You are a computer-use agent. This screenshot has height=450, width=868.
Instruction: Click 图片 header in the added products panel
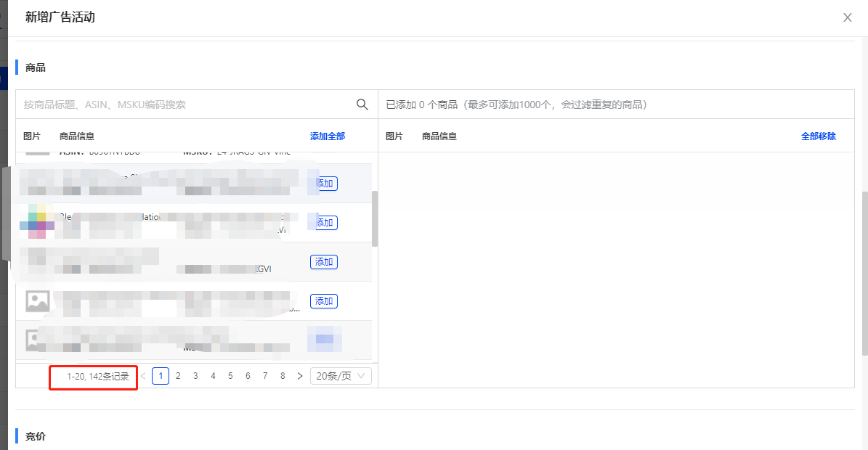point(394,136)
